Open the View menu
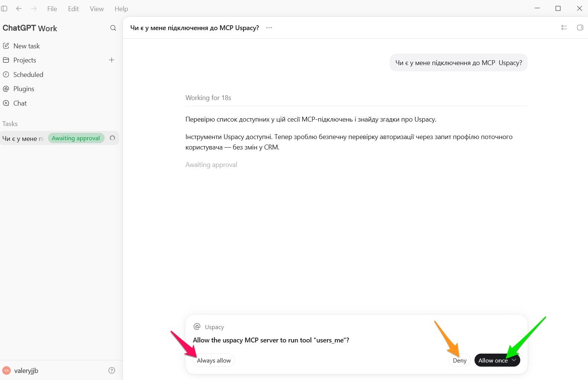Viewport: 588px width, 380px height. (x=97, y=9)
